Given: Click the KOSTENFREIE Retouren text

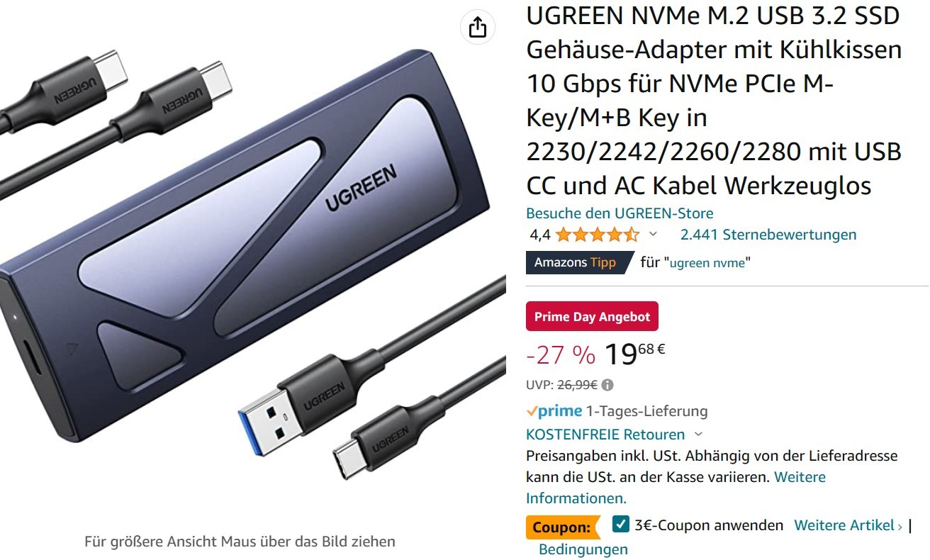Looking at the screenshot, I should coord(605,435).
